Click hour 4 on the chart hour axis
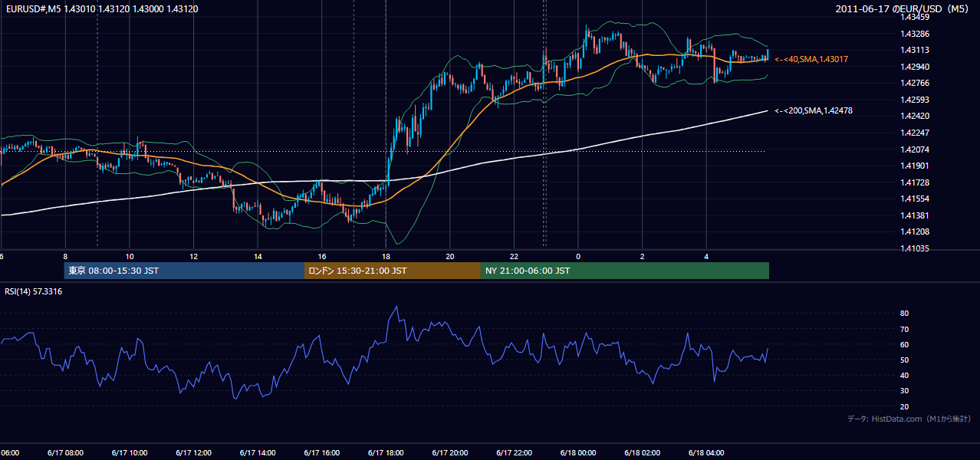This screenshot has width=980, height=460. [706, 256]
